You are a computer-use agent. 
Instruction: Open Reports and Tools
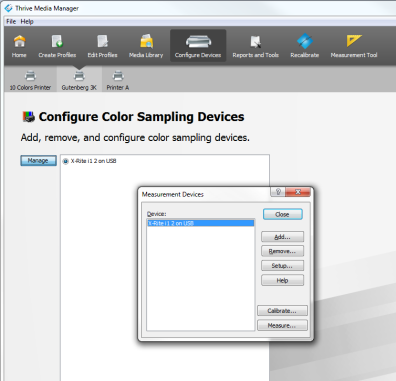(x=255, y=46)
